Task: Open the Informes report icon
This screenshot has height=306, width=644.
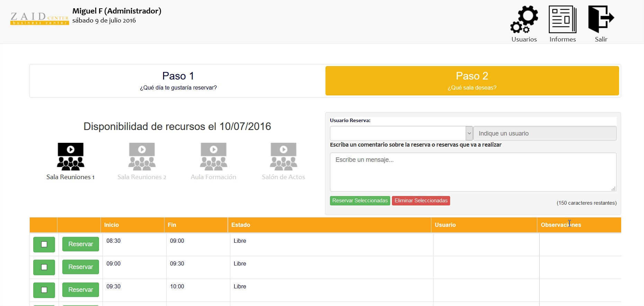Action: coord(562,19)
